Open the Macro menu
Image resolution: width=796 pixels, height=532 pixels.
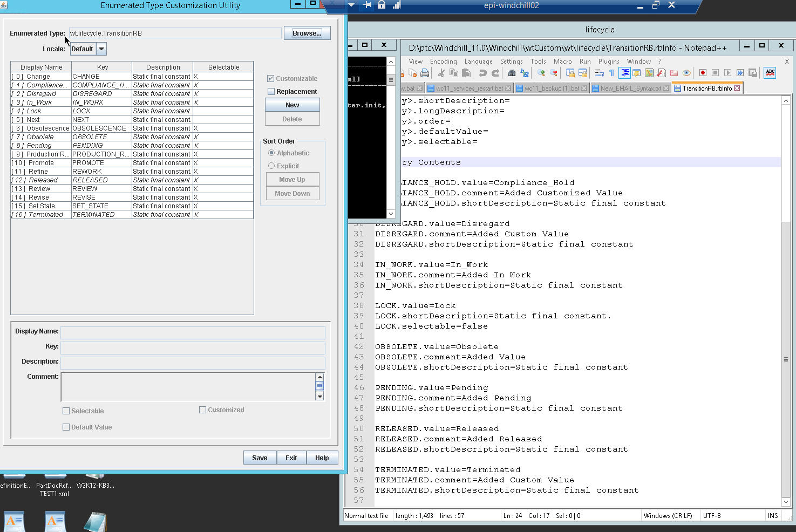click(563, 62)
